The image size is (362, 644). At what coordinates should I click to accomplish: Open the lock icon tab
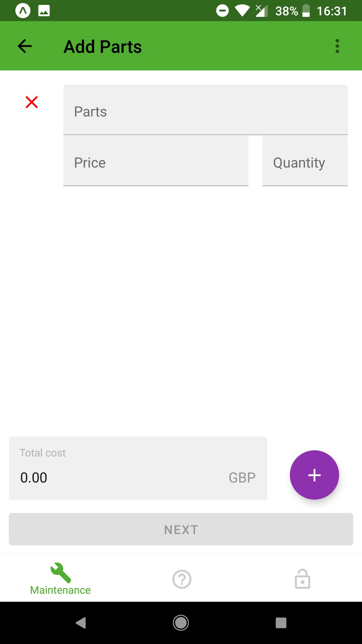(x=302, y=579)
